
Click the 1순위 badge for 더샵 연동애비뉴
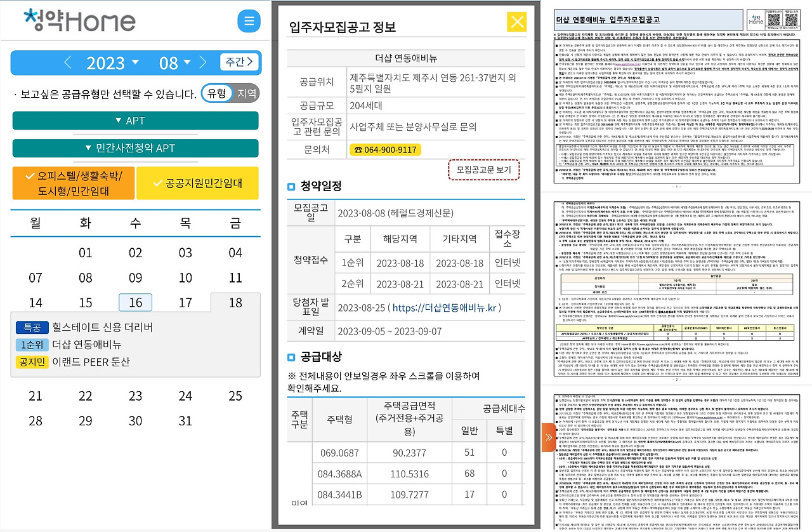point(32,345)
